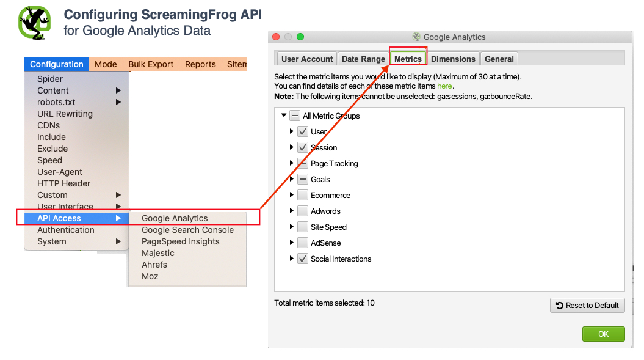Open the Custom submenu
The image size is (644, 360).
pos(77,195)
